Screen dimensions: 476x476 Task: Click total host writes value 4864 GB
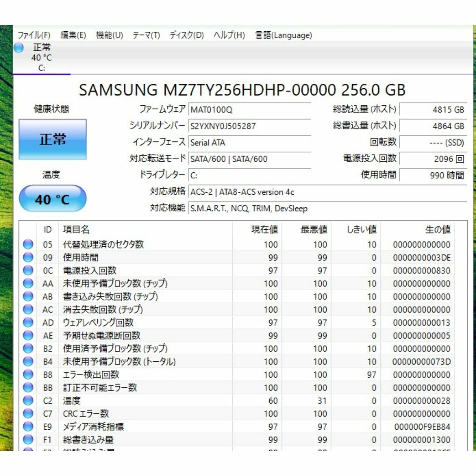pyautogui.click(x=433, y=126)
